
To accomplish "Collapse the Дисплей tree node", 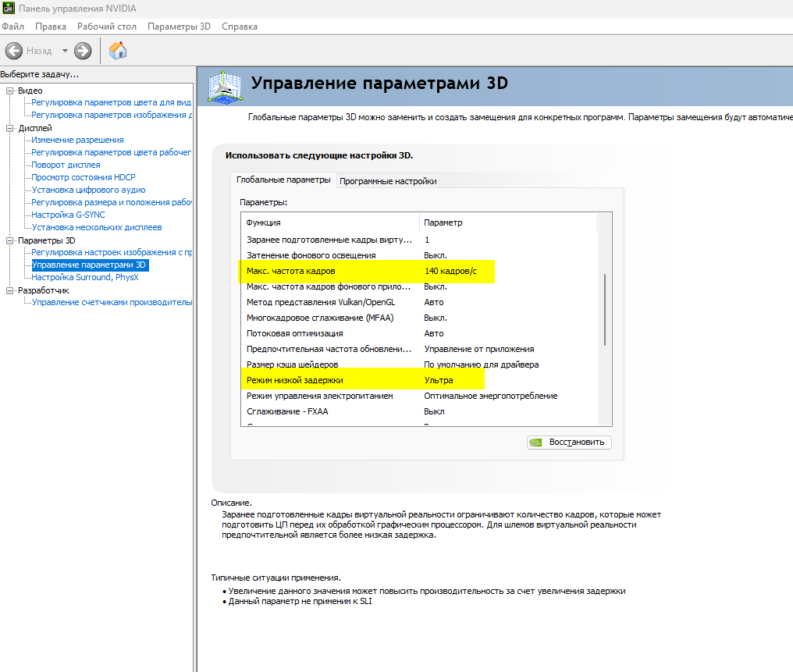I will point(9,128).
